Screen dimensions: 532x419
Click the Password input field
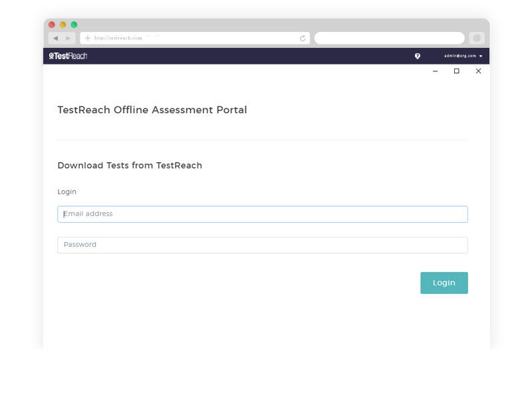pyautogui.click(x=263, y=245)
